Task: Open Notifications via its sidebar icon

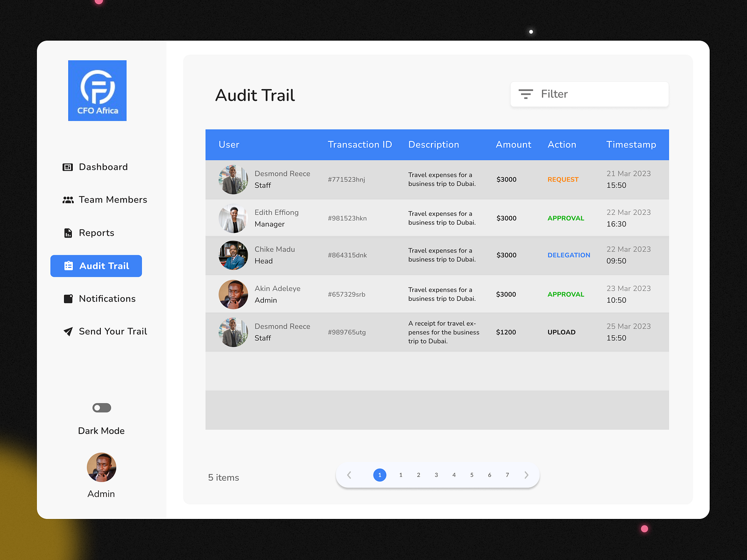Action: coord(67,299)
